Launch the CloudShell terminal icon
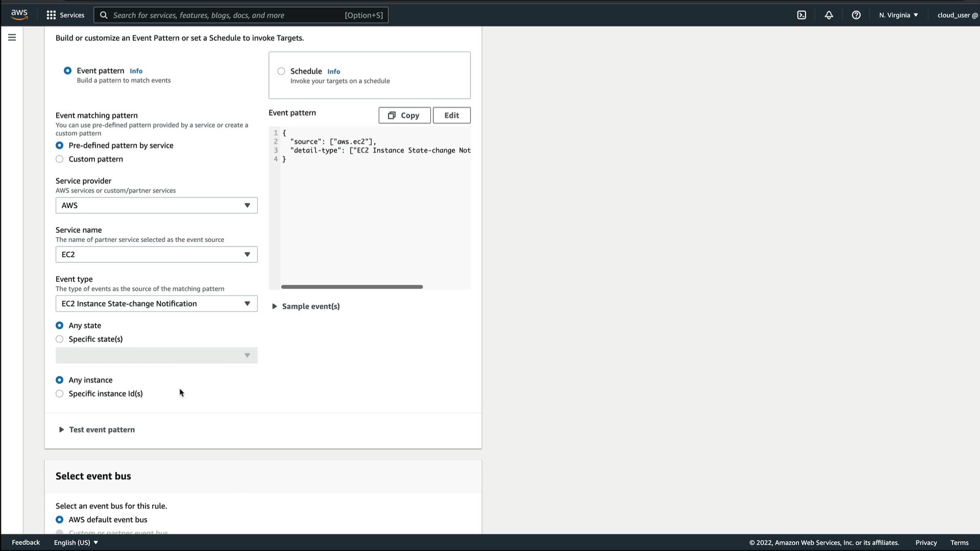The width and height of the screenshot is (980, 551). click(801, 15)
